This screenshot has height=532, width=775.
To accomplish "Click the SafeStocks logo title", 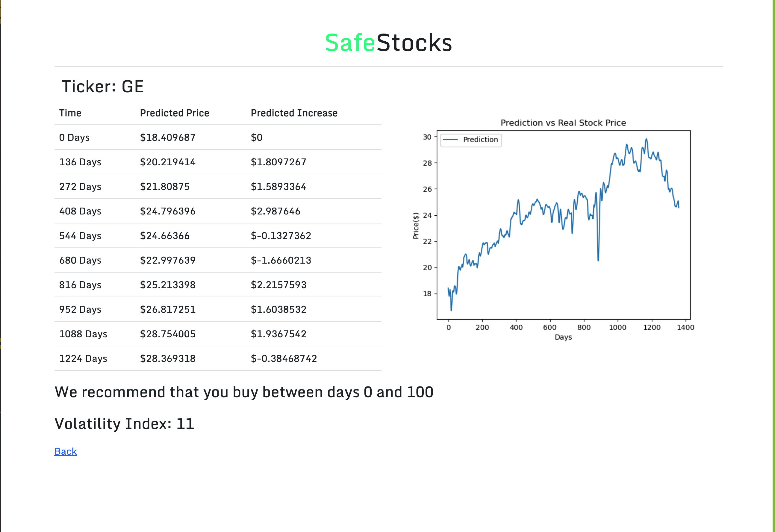I will 388,43.
